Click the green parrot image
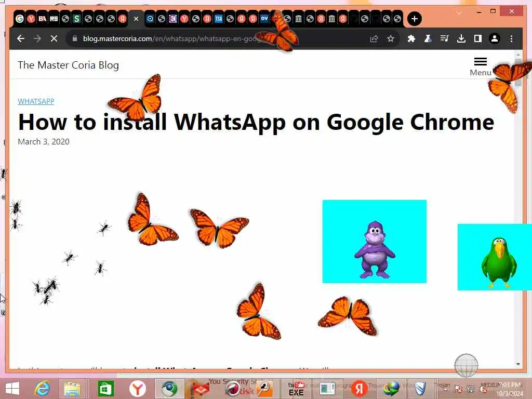The image size is (532, 399). pyautogui.click(x=495, y=257)
